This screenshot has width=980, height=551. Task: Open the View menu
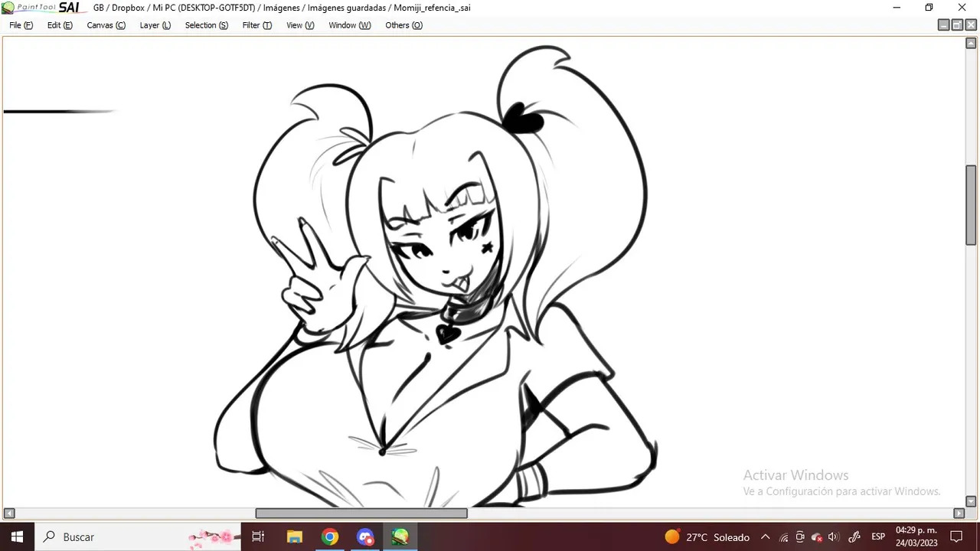point(300,25)
